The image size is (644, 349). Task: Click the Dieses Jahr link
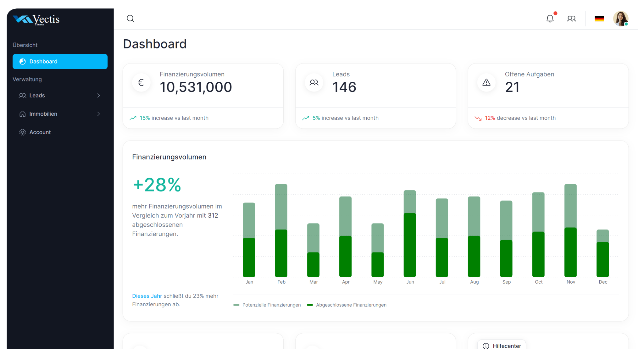coord(147,296)
